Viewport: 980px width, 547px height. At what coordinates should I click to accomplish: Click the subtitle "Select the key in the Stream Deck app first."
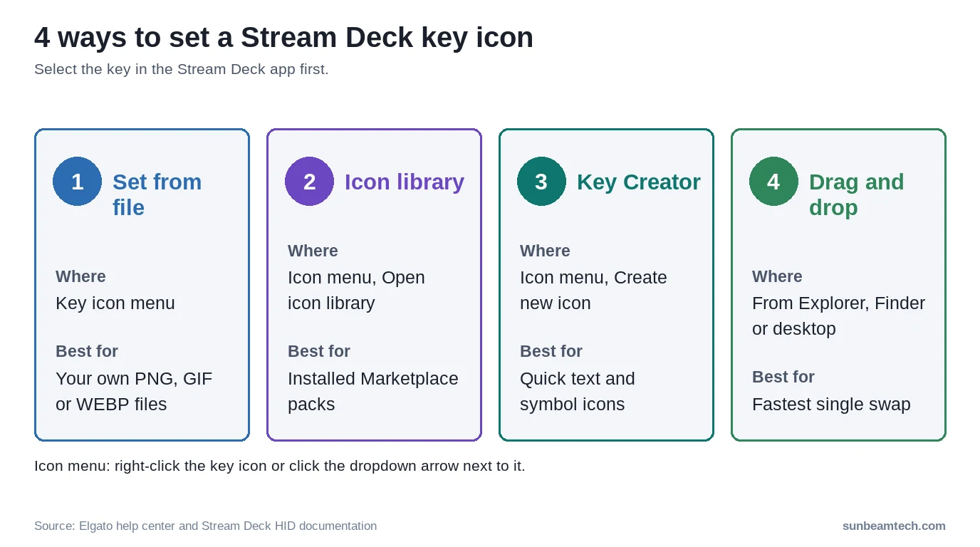pyautogui.click(x=182, y=69)
